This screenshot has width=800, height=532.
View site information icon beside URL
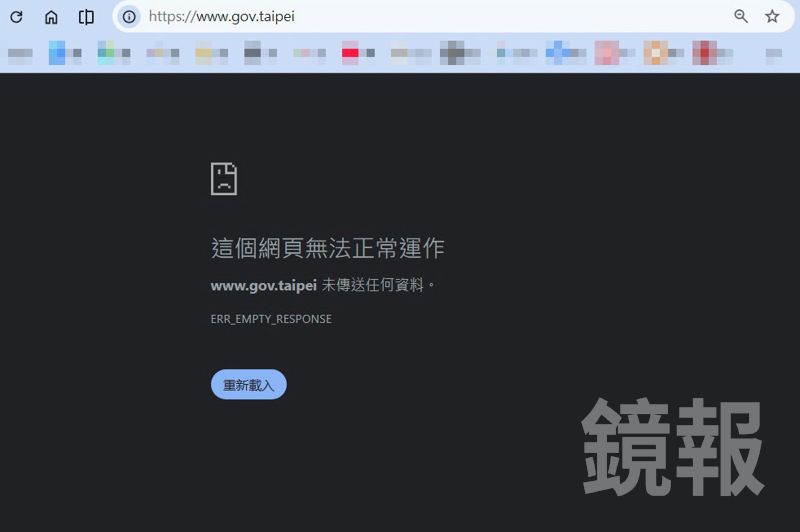coord(129,17)
